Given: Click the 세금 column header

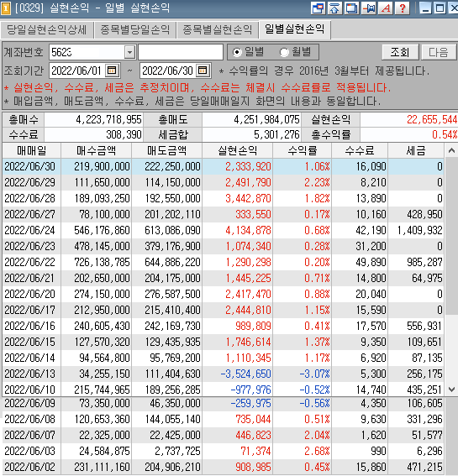Looking at the screenshot, I should pyautogui.click(x=416, y=150).
